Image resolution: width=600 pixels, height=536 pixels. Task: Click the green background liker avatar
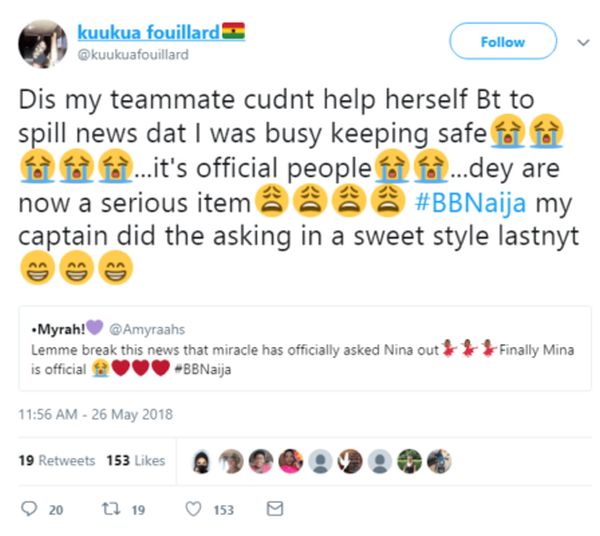(409, 461)
